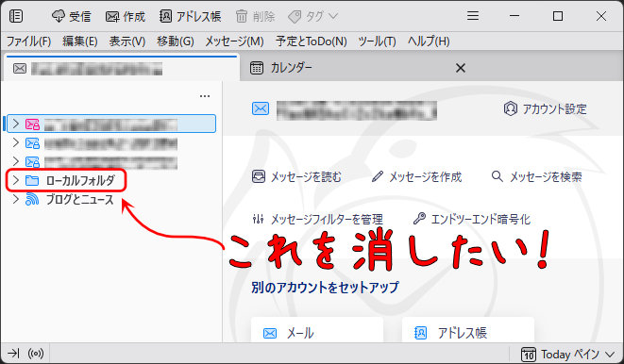Compose a new message with 作成

pyautogui.click(x=126, y=16)
